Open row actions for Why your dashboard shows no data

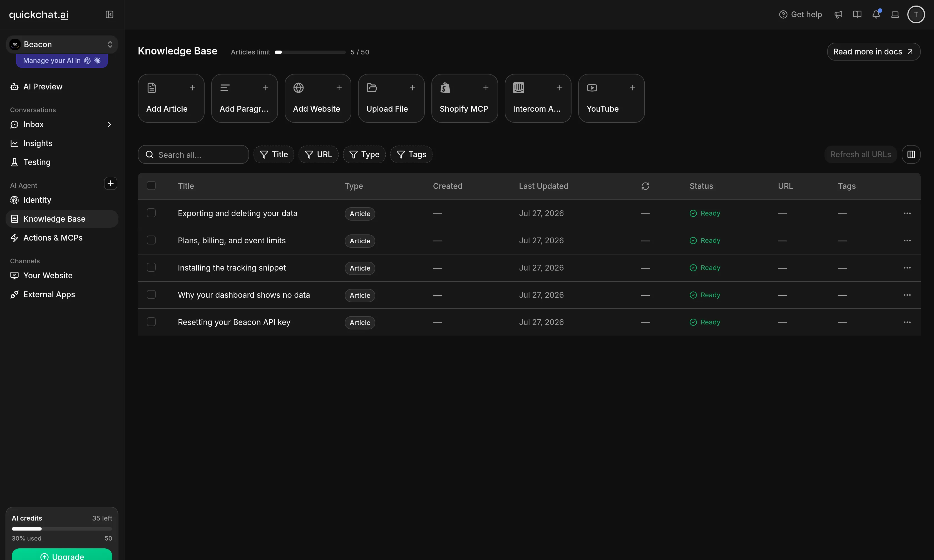[x=907, y=295]
